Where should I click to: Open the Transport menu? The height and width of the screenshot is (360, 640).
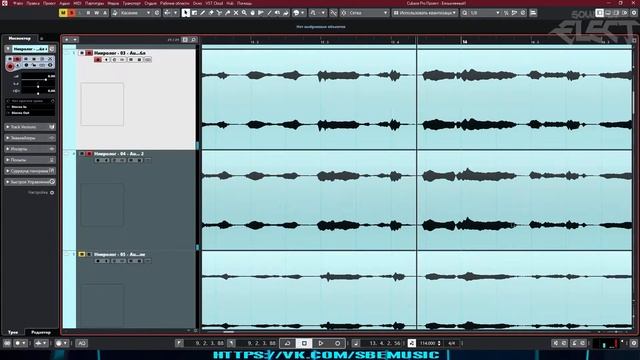[x=131, y=3]
